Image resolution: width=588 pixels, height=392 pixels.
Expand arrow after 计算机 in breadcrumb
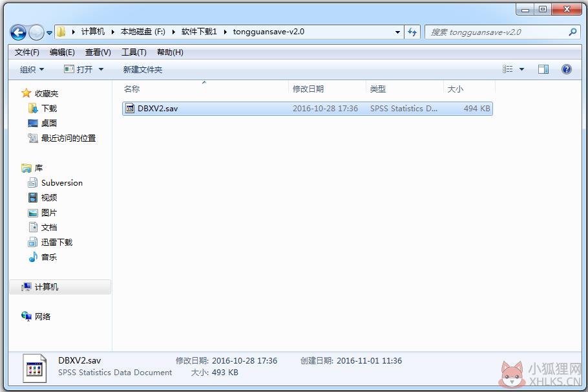click(x=112, y=32)
